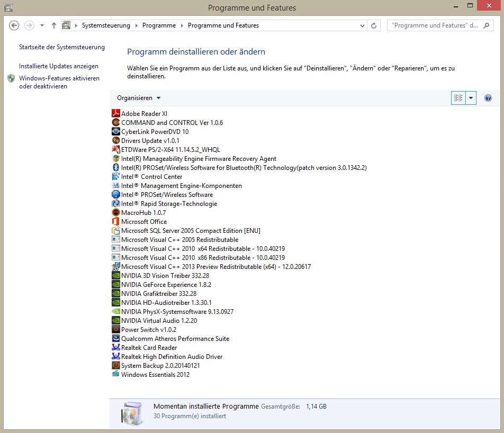Screen dimensions: 504x433
Task: Click the NVIDIA 3D Vision Treiber icon
Action: 116,275
